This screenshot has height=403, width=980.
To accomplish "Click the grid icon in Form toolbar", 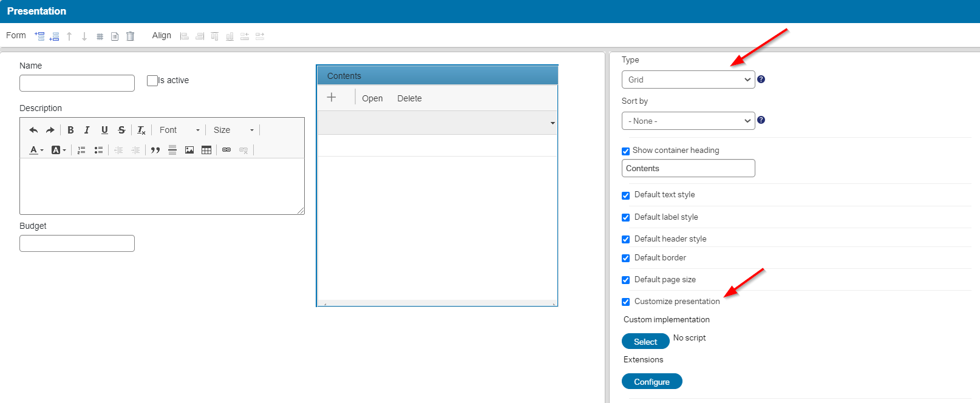I will (100, 36).
